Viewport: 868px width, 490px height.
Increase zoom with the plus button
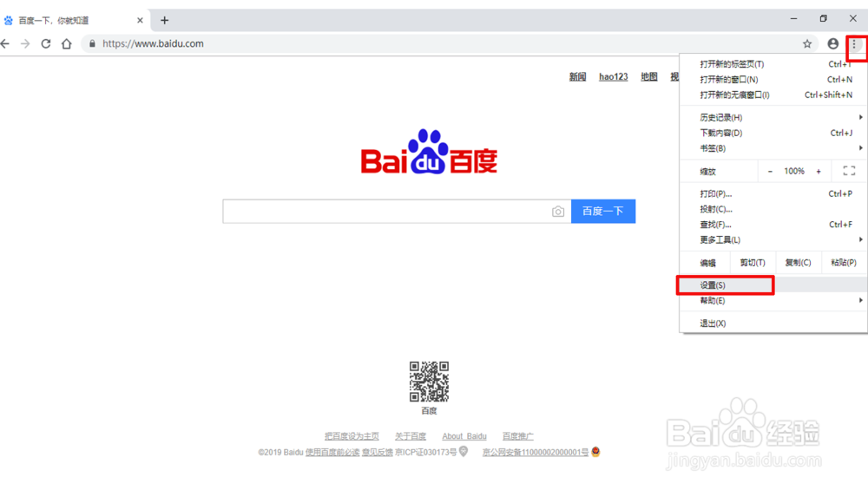click(x=819, y=172)
